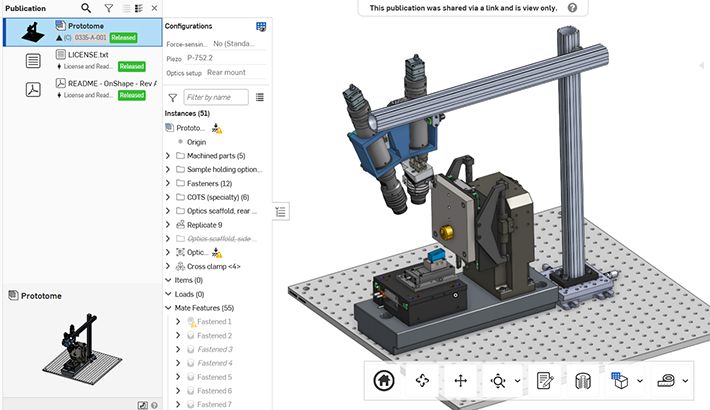Screen dimensions: 710x410
Task: Click the Released badge on README
Action: point(132,95)
